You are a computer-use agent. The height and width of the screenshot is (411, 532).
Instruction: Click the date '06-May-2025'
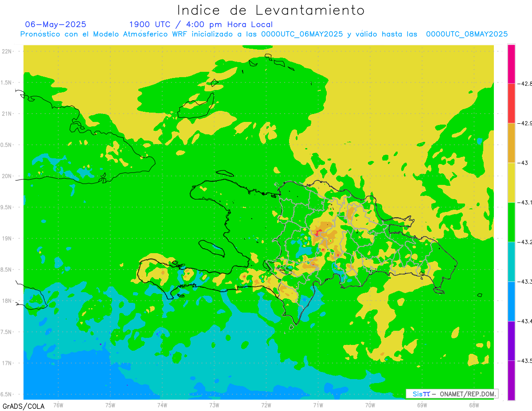[55, 24]
